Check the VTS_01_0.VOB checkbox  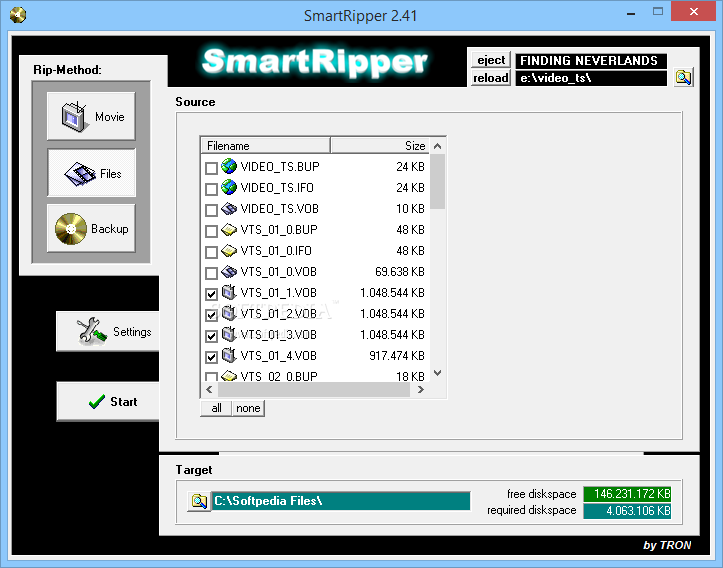(211, 273)
